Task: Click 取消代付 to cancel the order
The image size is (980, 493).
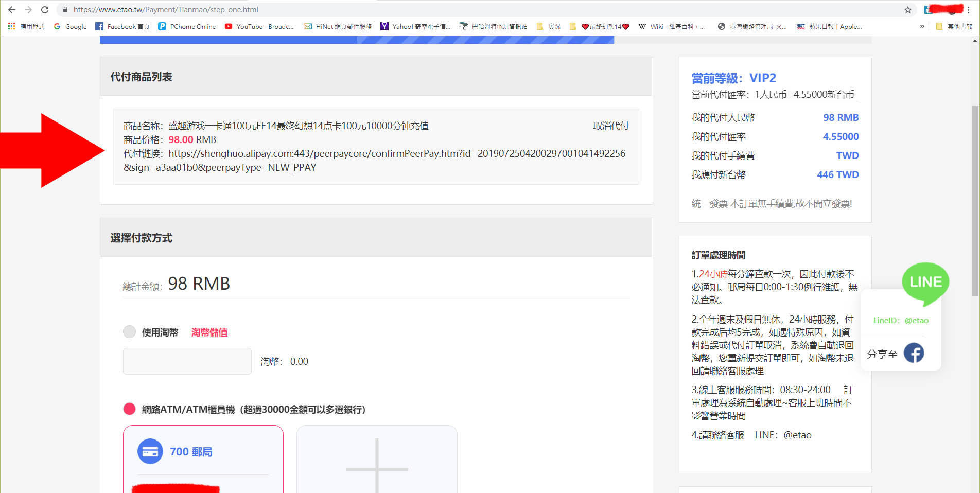Action: [x=611, y=126]
